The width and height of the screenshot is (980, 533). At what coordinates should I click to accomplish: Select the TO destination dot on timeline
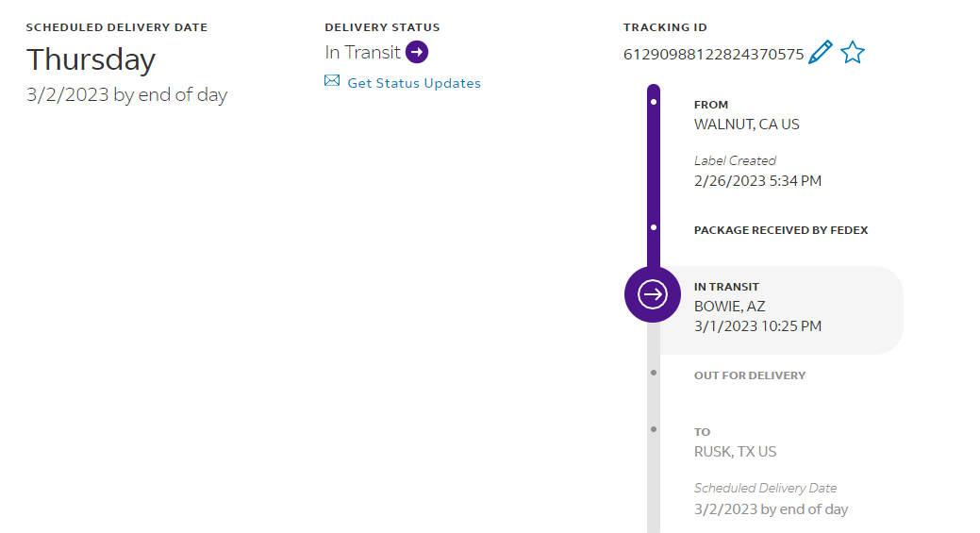(x=654, y=429)
